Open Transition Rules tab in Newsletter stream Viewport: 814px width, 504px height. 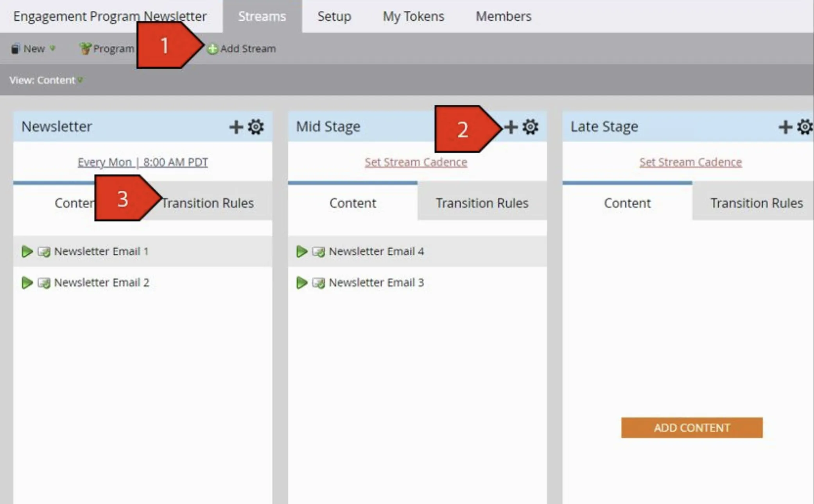tap(207, 203)
